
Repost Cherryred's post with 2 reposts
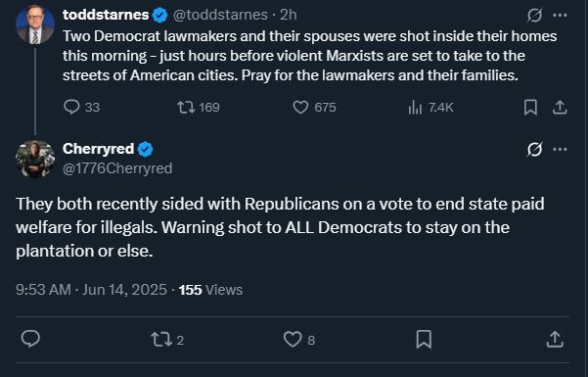[x=167, y=340]
